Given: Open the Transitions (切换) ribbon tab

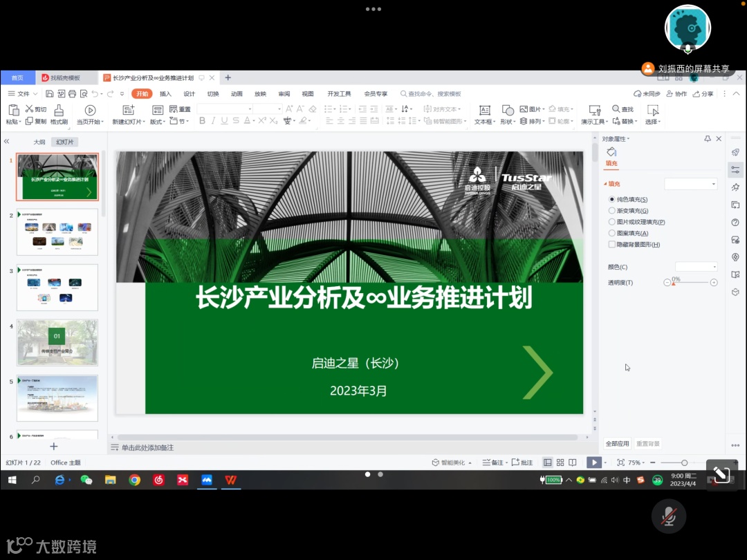Looking at the screenshot, I should (213, 94).
